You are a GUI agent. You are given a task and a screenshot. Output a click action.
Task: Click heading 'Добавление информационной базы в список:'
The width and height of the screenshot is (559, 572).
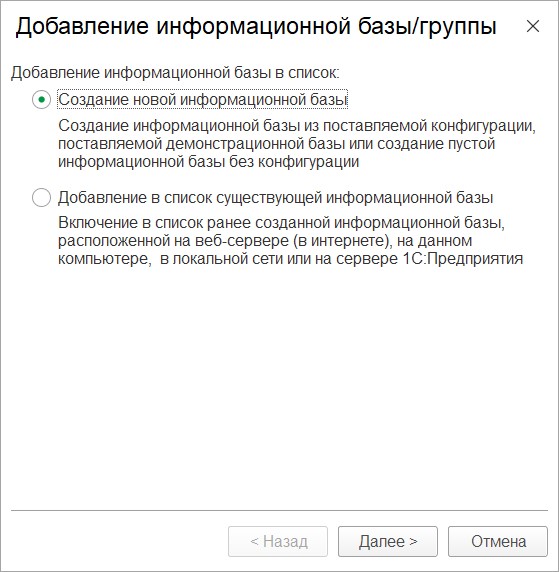pos(175,73)
